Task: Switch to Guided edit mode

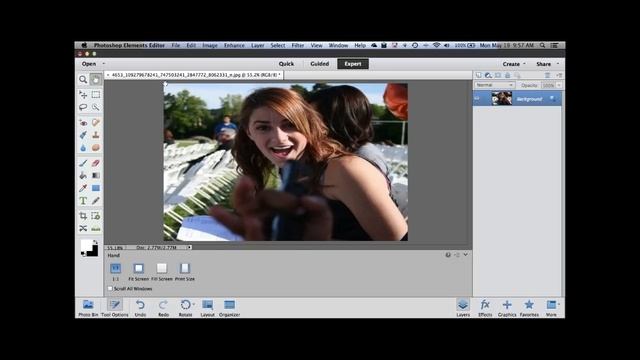Action: (320, 64)
